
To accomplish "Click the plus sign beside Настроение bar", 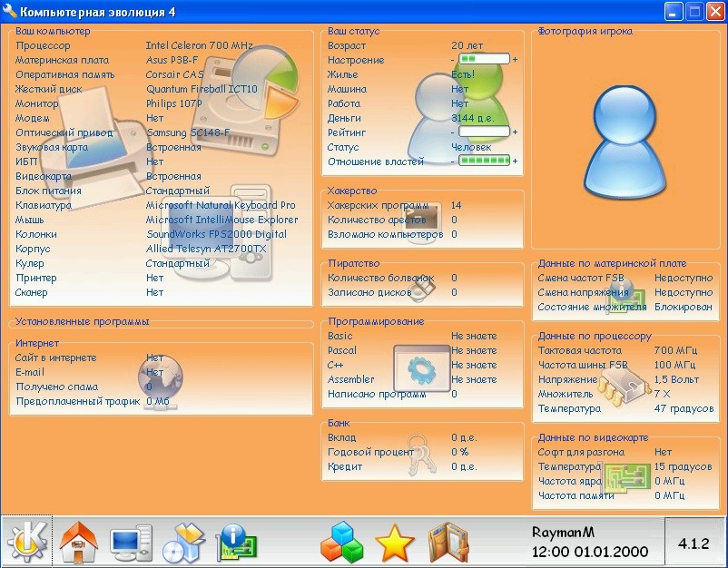I will (x=515, y=59).
